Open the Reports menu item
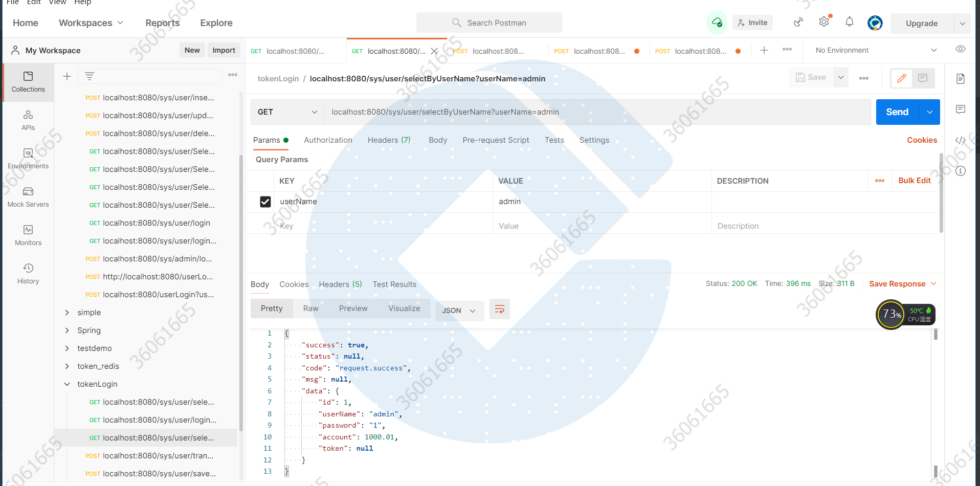This screenshot has height=486, width=980. click(x=162, y=23)
